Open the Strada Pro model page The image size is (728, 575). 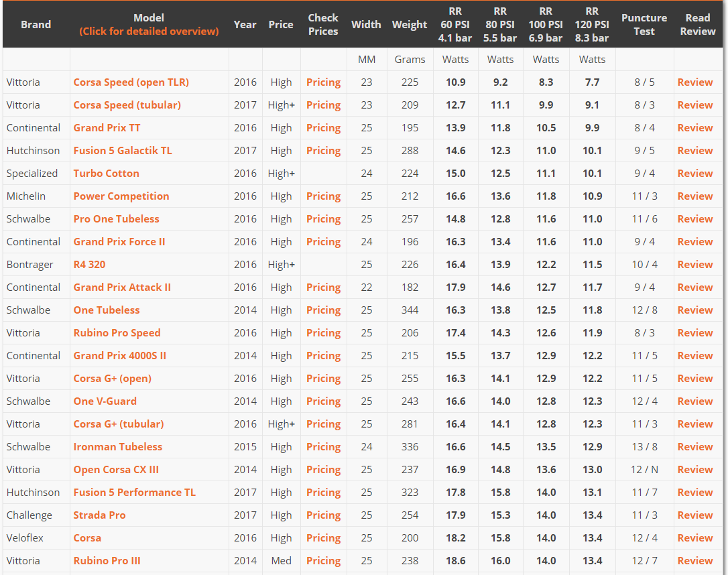[x=99, y=515]
